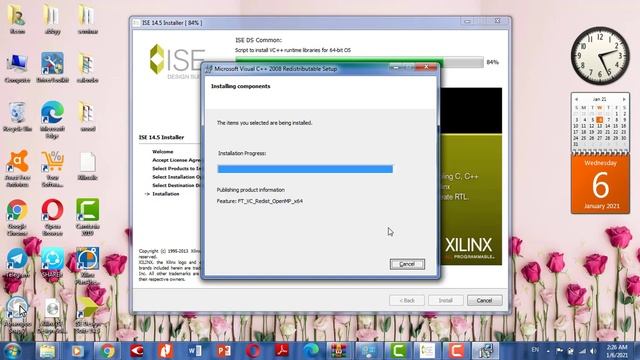
Task: Open the ISE Design Suite desktop shortcut
Action: click(x=87, y=314)
